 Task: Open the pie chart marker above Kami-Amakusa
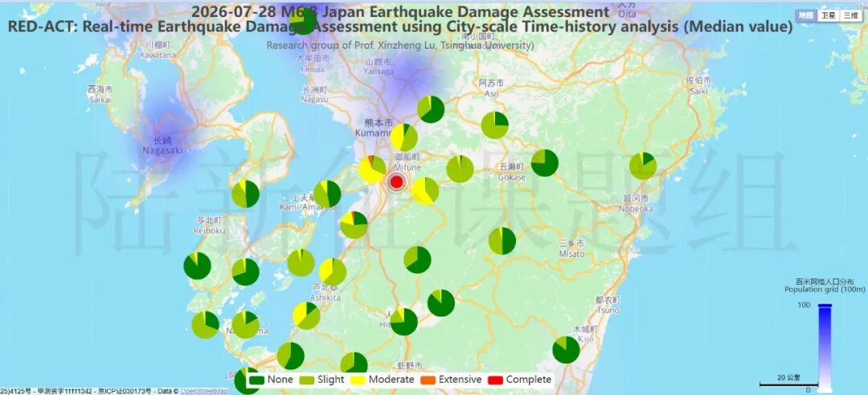(x=327, y=193)
